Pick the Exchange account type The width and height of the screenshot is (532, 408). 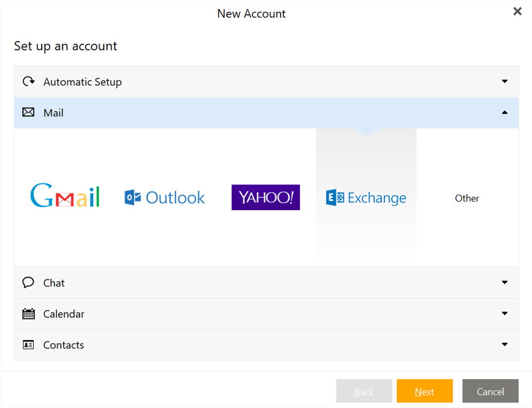click(x=366, y=197)
